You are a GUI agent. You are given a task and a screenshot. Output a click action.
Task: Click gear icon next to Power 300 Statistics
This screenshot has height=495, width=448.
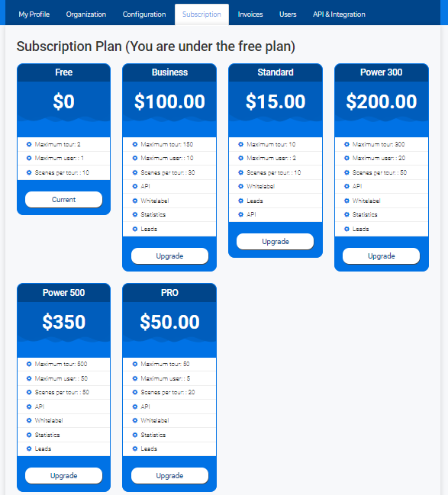coord(346,214)
